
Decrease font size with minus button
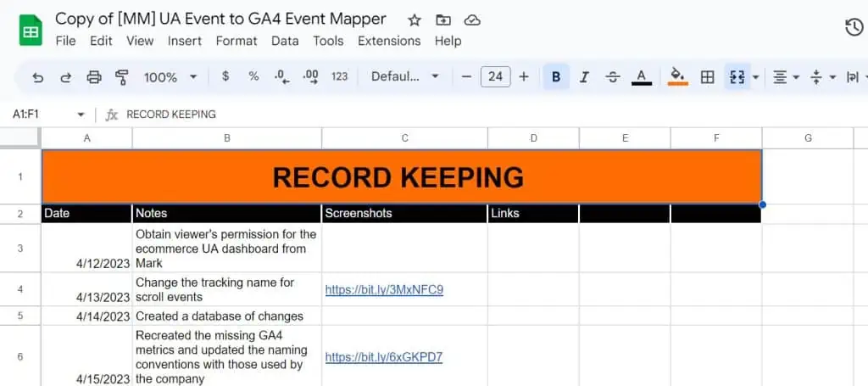(467, 76)
